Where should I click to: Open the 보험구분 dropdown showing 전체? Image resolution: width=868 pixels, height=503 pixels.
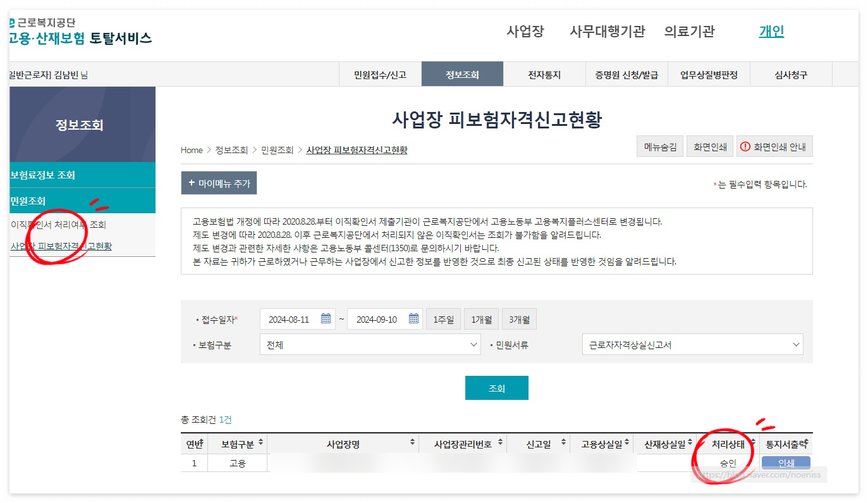[x=370, y=344]
